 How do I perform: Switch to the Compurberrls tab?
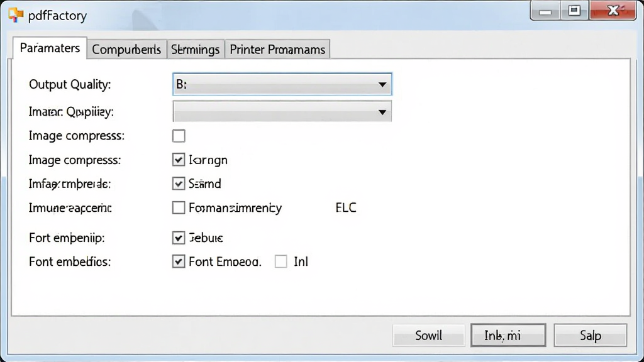(126, 49)
